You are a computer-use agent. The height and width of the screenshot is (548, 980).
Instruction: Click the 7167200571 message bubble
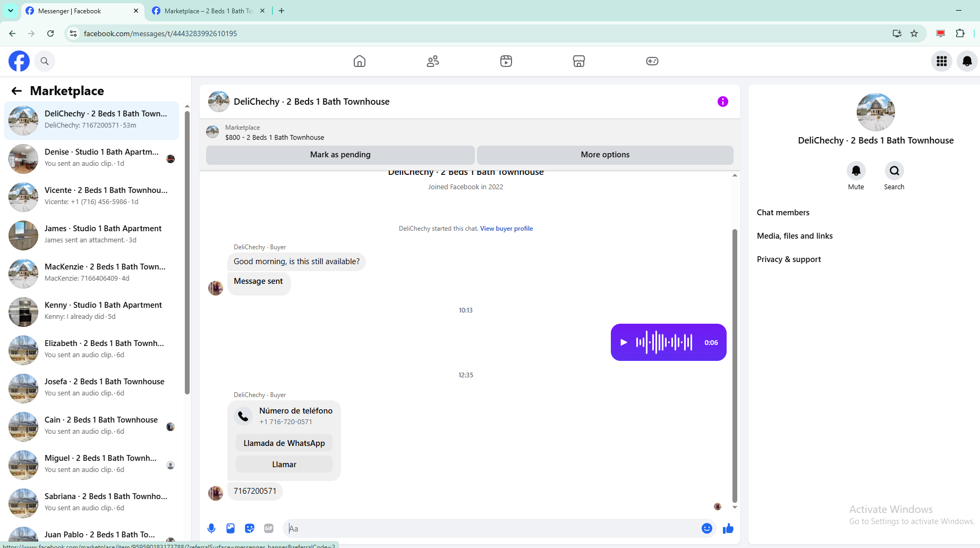pos(255,491)
